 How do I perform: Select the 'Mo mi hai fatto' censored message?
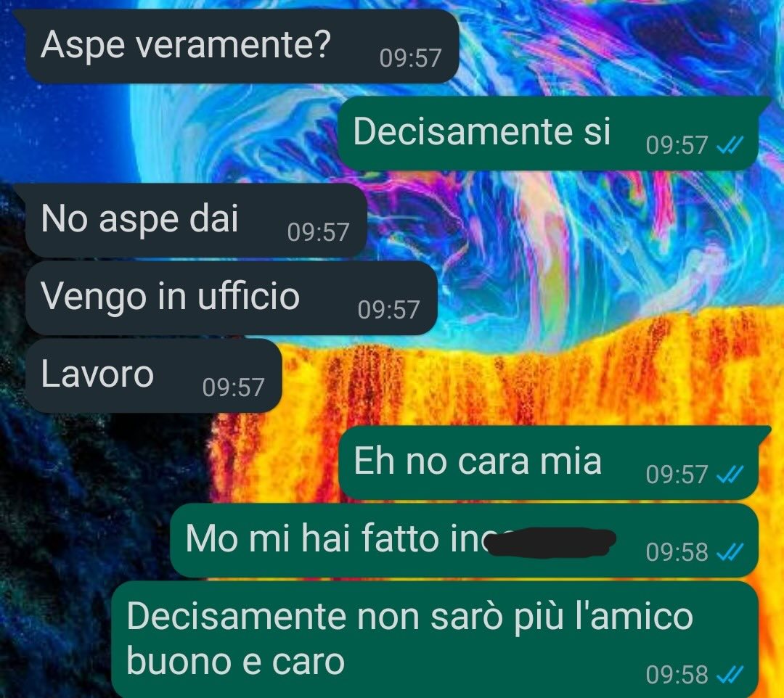click(x=464, y=541)
